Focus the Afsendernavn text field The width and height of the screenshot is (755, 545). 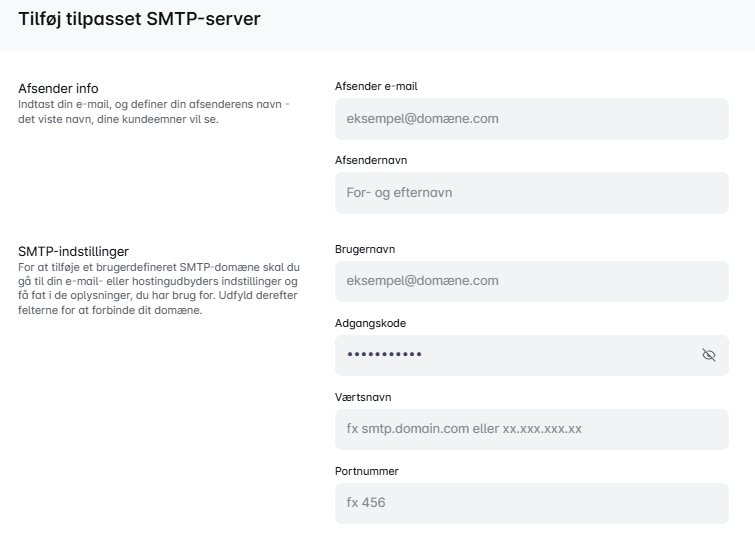[x=531, y=193]
